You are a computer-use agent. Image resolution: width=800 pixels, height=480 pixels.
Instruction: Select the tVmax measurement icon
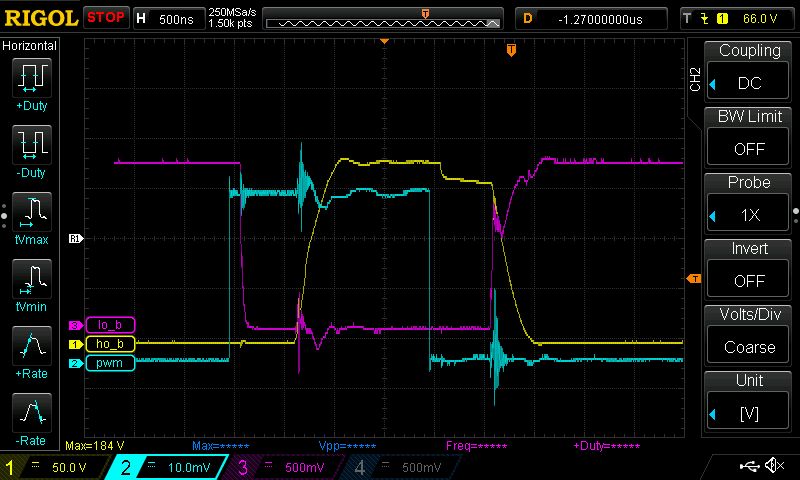click(32, 212)
